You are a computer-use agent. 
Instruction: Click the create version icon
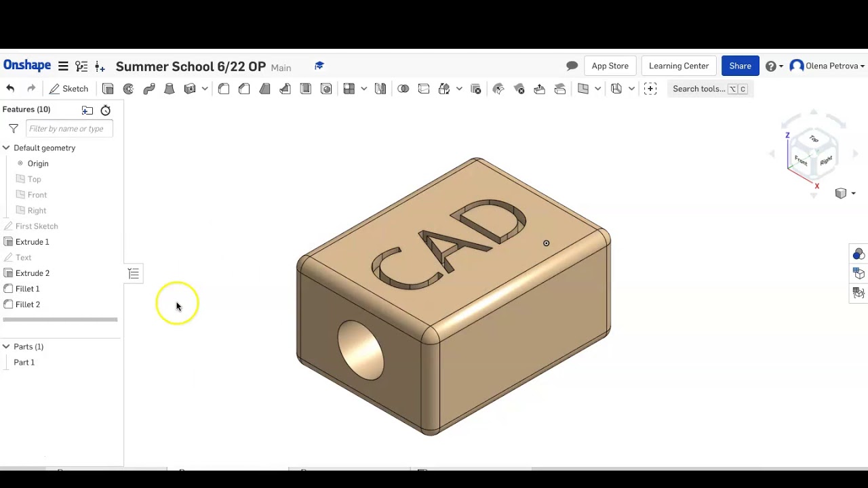point(100,66)
